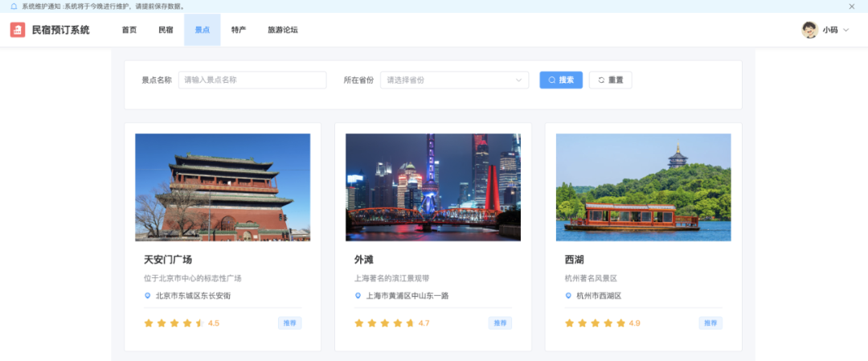The height and width of the screenshot is (361, 868).
Task: Click the 搜索 search button
Action: coord(561,80)
